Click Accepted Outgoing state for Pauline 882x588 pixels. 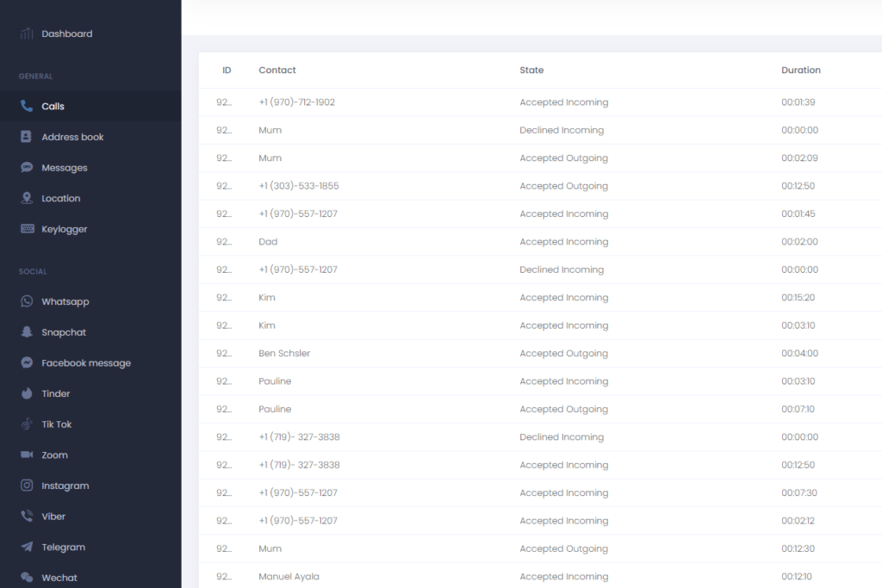[563, 409]
